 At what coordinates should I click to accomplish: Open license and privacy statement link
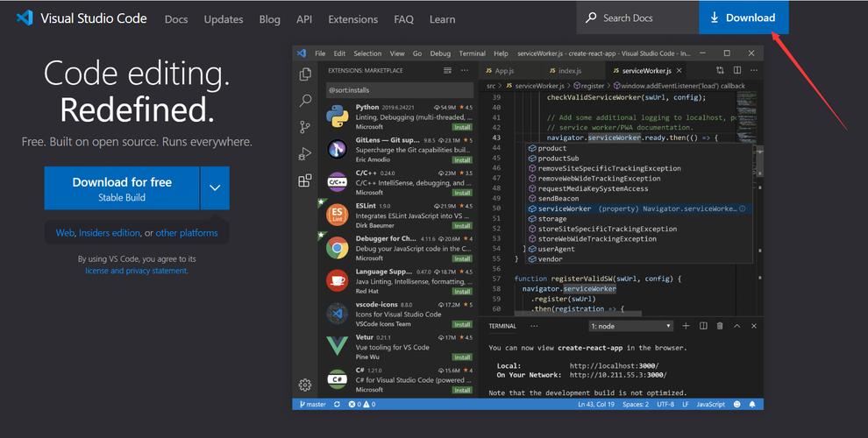(x=136, y=271)
